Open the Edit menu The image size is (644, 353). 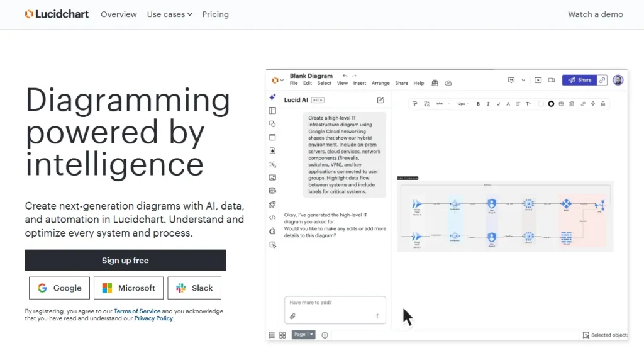308,83
